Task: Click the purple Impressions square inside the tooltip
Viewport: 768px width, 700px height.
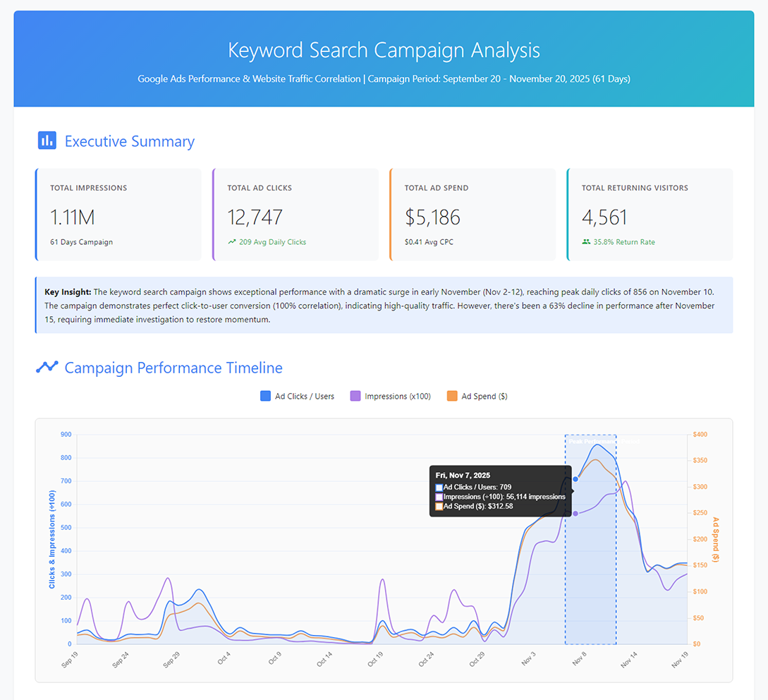Action: click(x=439, y=497)
